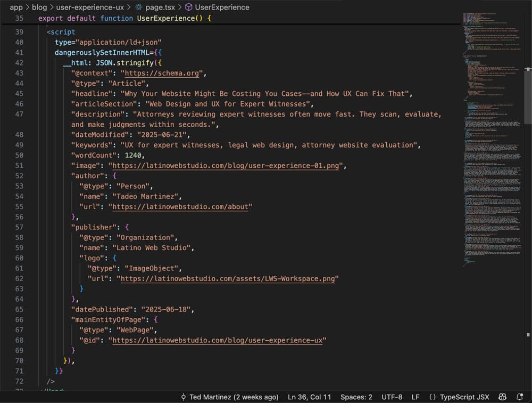Click the braces icon beside TypeScript JSX

[432, 397]
